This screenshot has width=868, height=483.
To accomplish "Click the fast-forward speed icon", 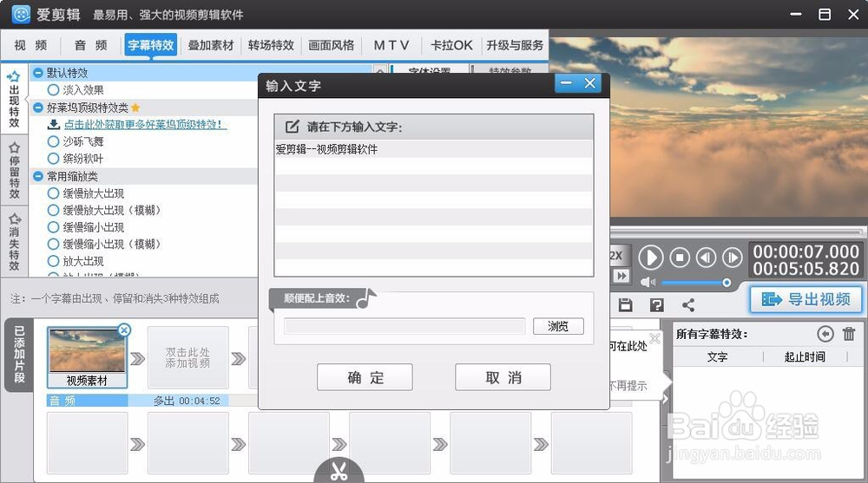I will tap(621, 276).
